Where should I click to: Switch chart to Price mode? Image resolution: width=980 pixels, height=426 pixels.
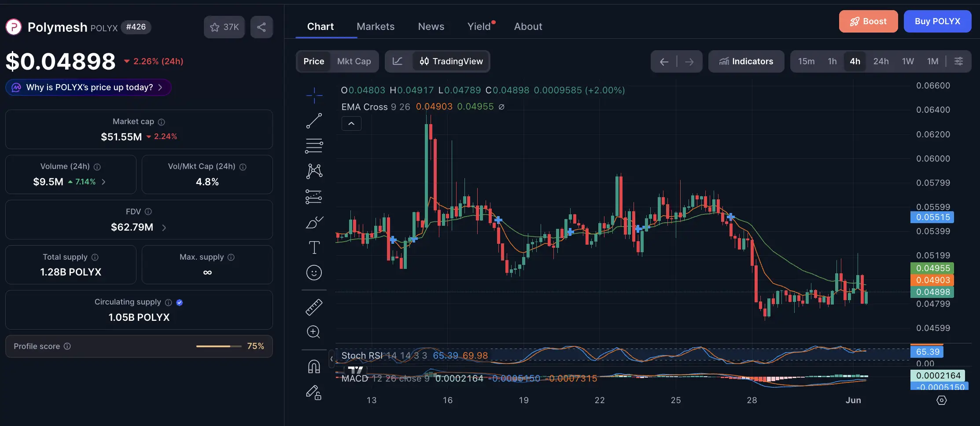tap(313, 61)
